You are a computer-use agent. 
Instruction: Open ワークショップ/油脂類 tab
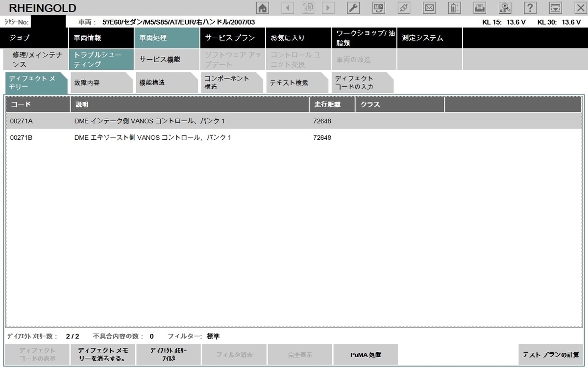(364, 38)
